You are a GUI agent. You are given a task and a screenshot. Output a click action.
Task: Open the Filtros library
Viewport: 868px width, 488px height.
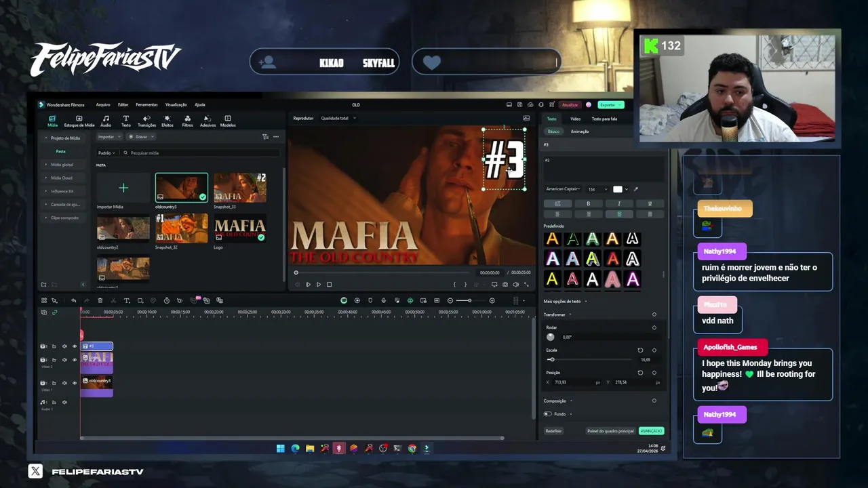[187, 121]
